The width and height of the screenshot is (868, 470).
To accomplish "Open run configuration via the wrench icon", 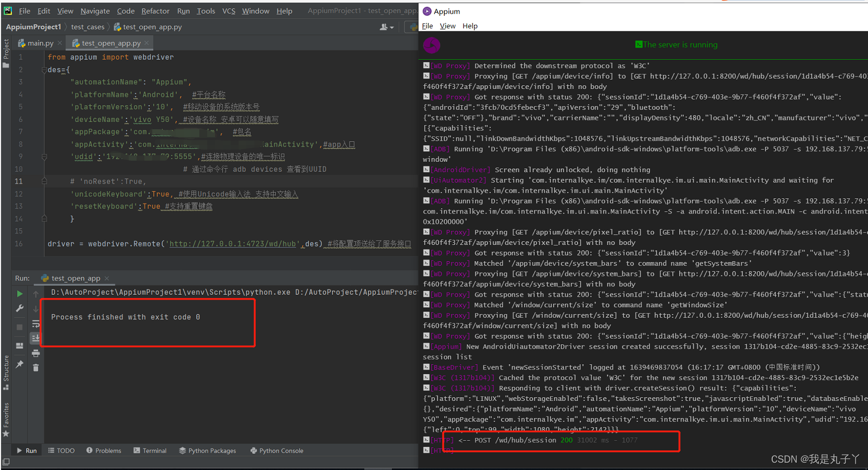I will tap(20, 309).
